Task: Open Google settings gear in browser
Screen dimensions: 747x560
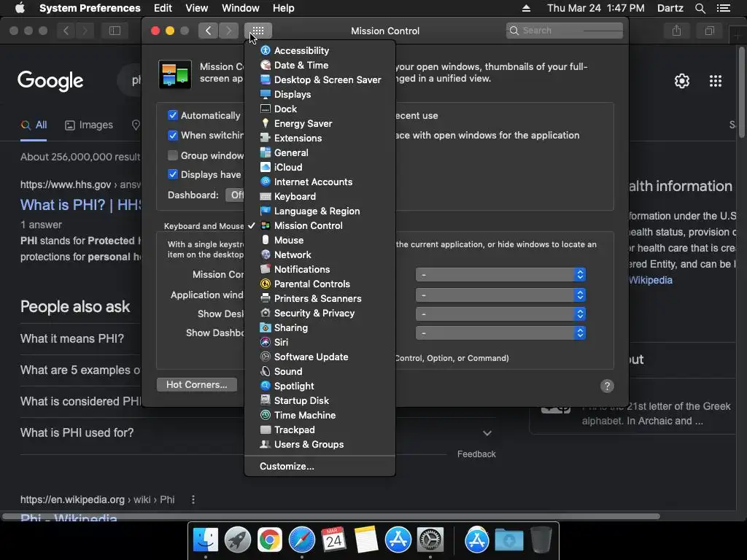Action: [x=682, y=81]
